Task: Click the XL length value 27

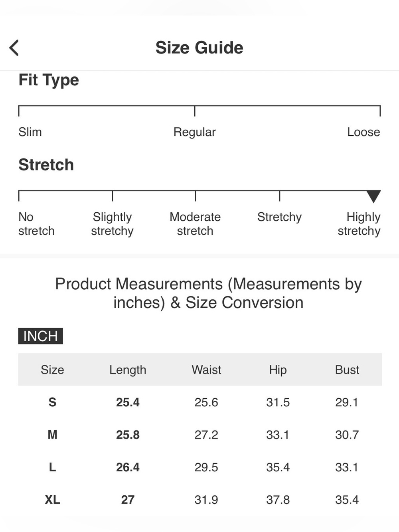Action: point(128,500)
